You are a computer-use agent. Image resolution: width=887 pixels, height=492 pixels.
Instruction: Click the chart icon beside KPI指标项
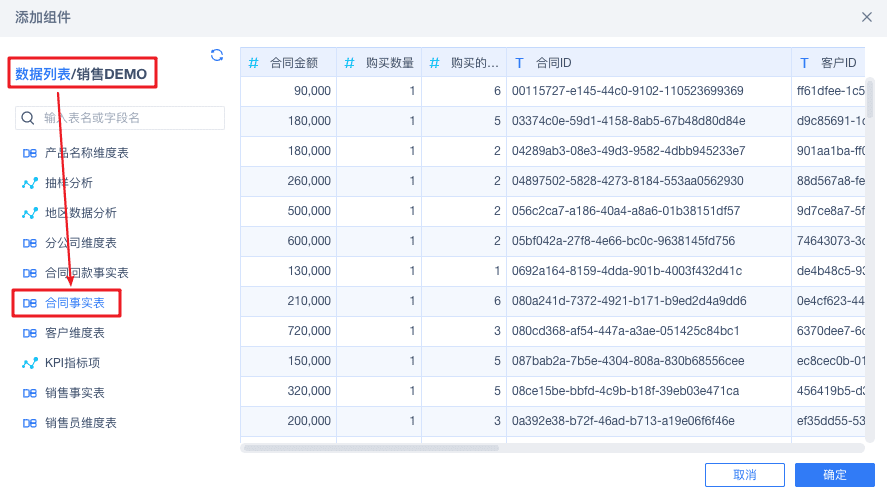point(30,363)
